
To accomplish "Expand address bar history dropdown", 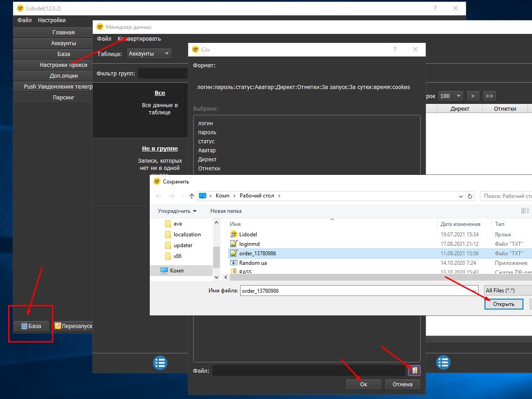I will click(x=461, y=196).
